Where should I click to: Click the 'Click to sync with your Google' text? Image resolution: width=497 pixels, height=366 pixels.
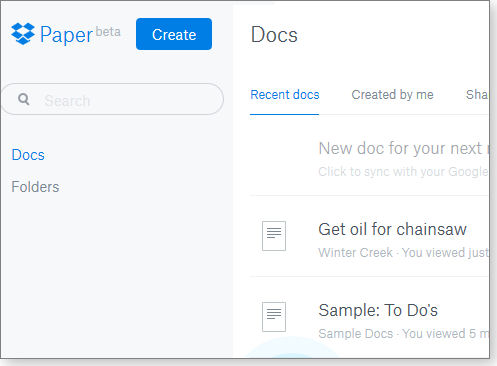point(403,172)
